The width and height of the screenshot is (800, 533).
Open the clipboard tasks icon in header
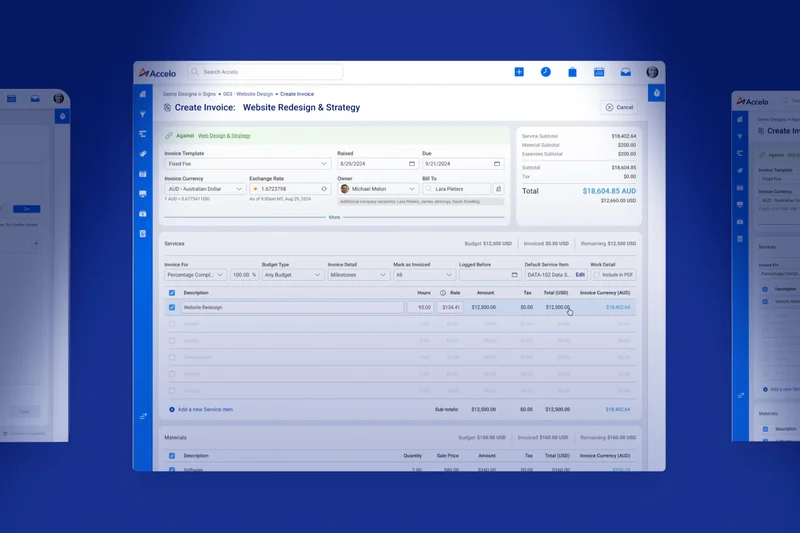click(573, 72)
